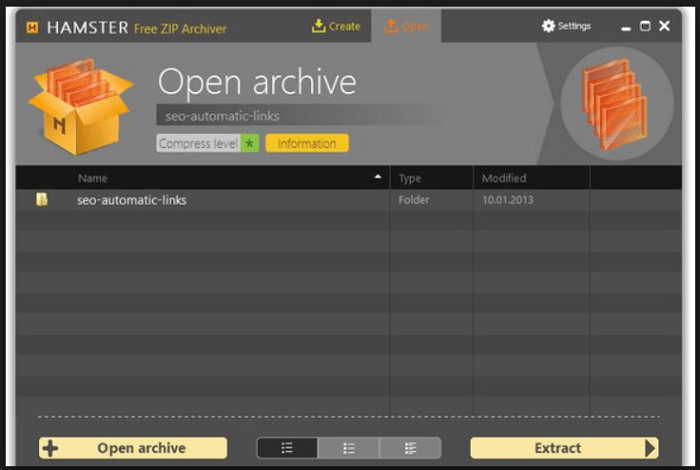Click the arrow on the Extract button
This screenshot has height=470, width=700.
coord(650,448)
